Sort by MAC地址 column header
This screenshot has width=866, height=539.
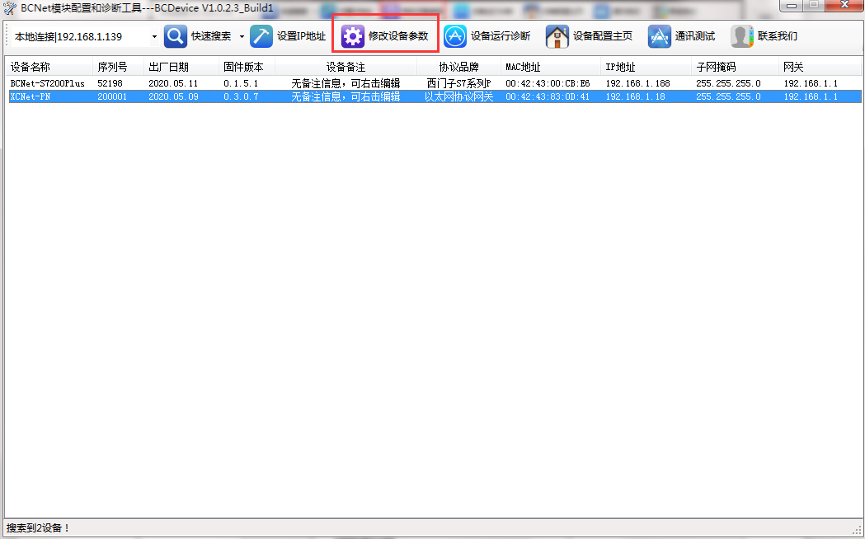[x=551, y=67]
